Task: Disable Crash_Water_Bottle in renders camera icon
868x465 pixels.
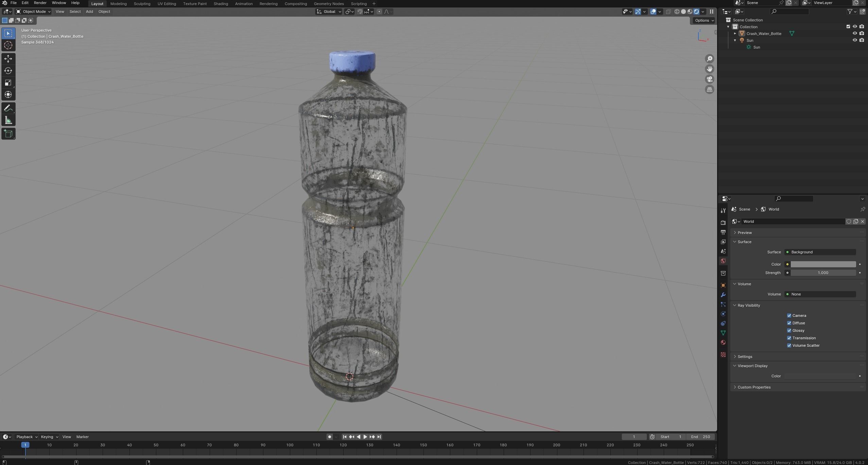Action: coord(862,33)
